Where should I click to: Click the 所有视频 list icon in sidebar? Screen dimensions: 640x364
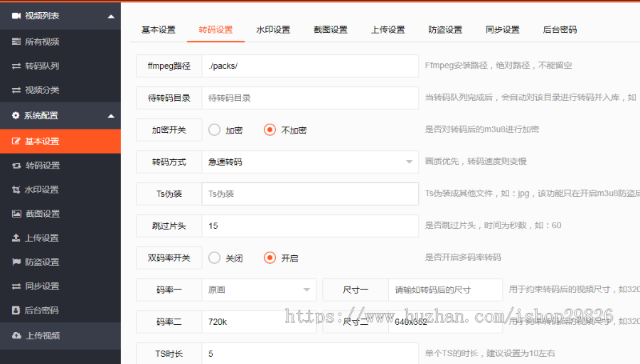16,42
